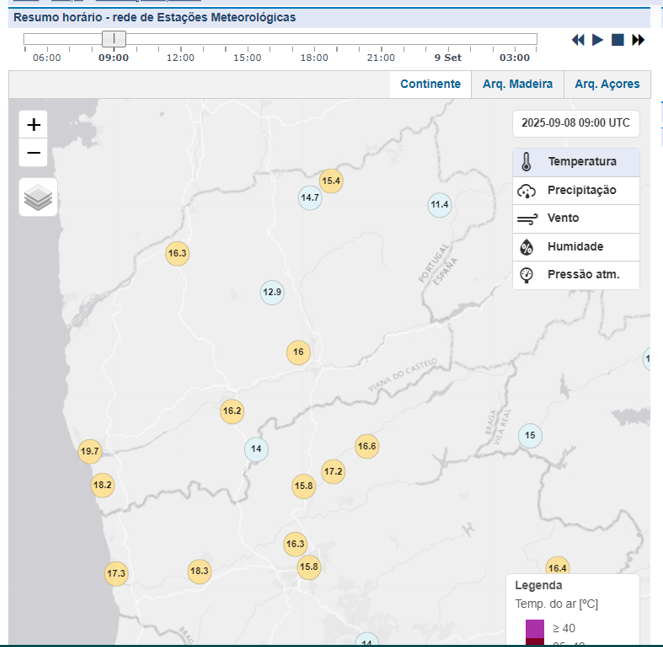The image size is (663, 647).
Task: Click the 16 station marker
Action: click(299, 352)
